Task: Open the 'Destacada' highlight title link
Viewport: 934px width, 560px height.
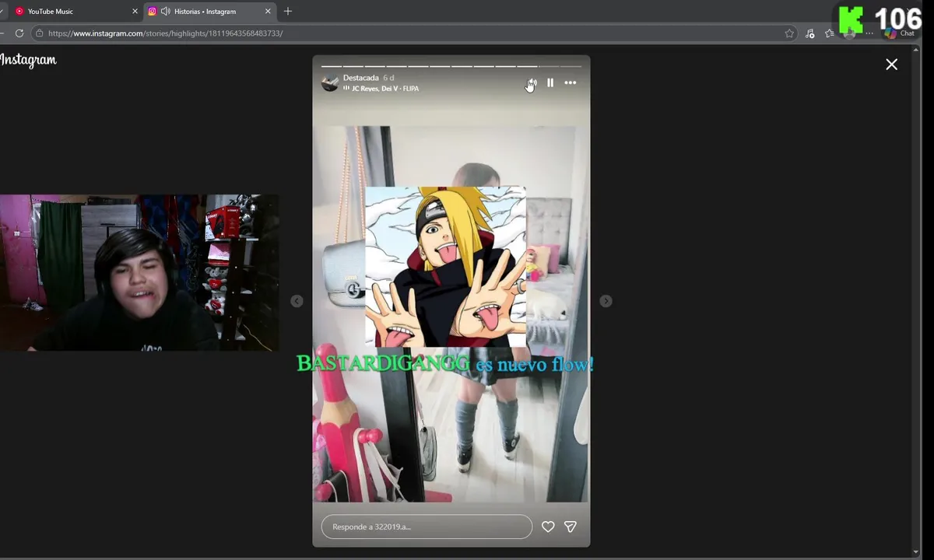Action: (360, 78)
